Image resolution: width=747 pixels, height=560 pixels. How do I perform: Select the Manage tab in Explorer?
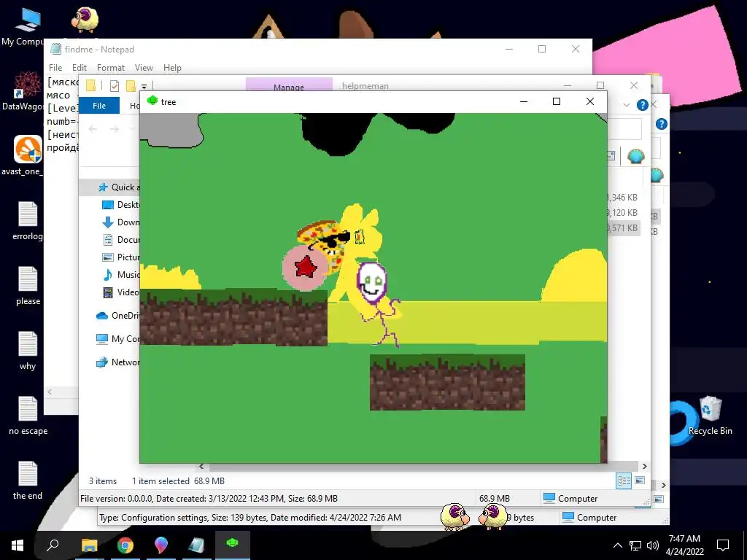[x=289, y=86]
